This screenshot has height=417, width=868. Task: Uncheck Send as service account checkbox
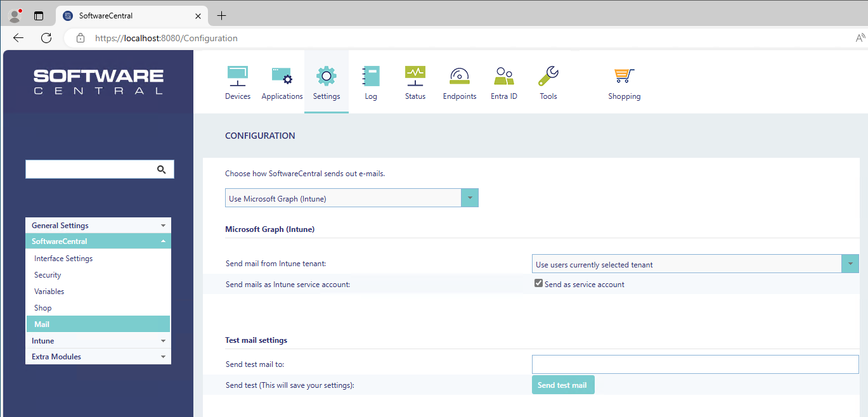pyautogui.click(x=539, y=284)
